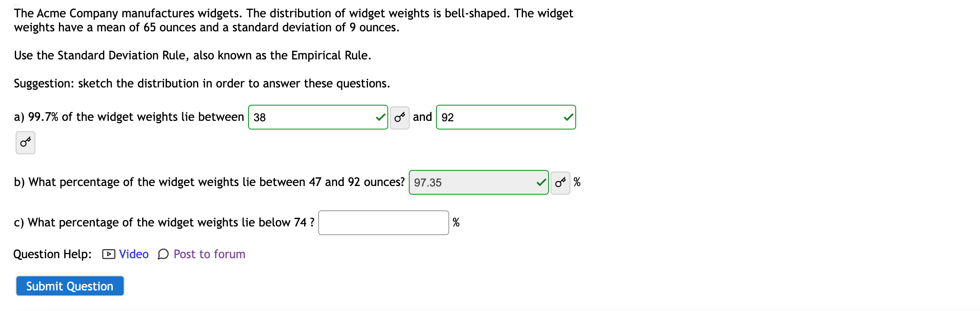980x311 pixels.
Task: Select Post to forum from Question Help
Action: (x=209, y=254)
